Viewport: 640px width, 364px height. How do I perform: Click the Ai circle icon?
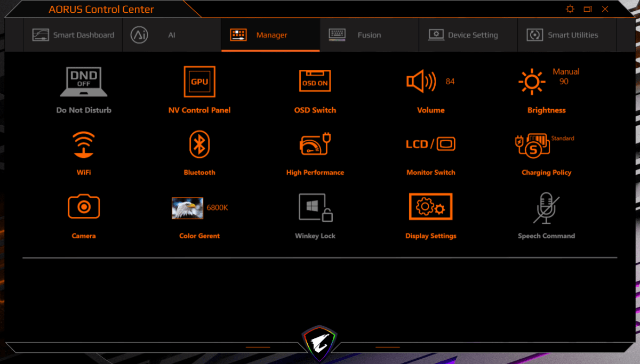pyautogui.click(x=139, y=35)
